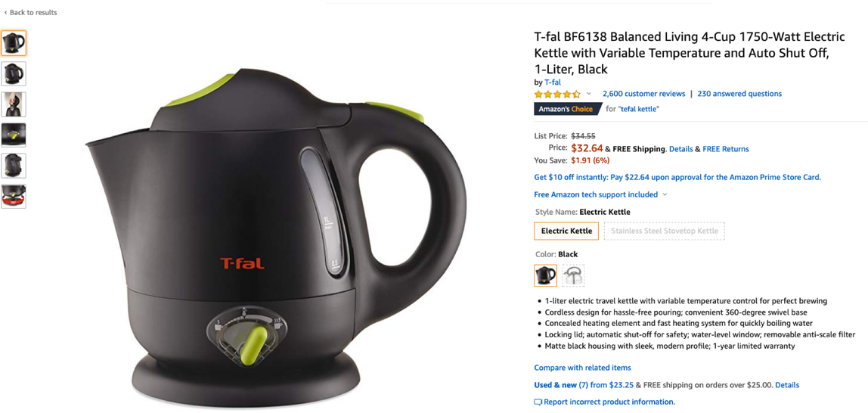Image resolution: width=868 pixels, height=413 pixels.
Task: Click Report incorrect product information icon
Action: tap(538, 402)
